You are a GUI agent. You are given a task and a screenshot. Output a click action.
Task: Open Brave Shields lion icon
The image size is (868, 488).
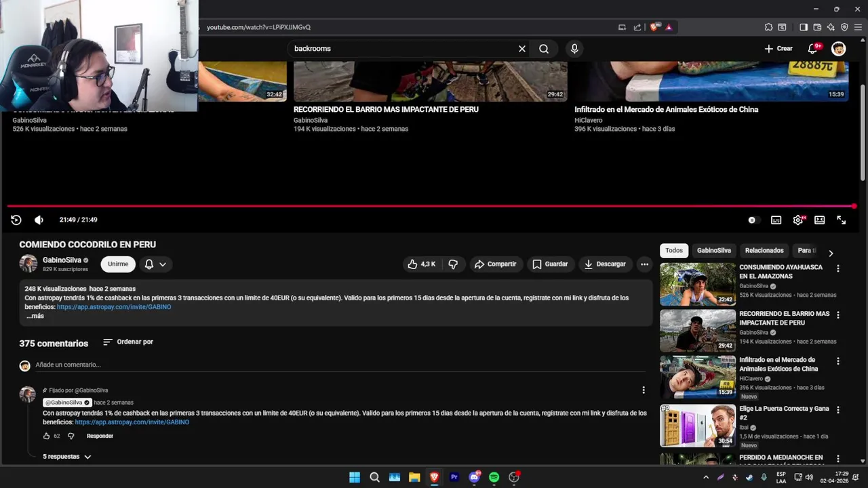pyautogui.click(x=654, y=27)
